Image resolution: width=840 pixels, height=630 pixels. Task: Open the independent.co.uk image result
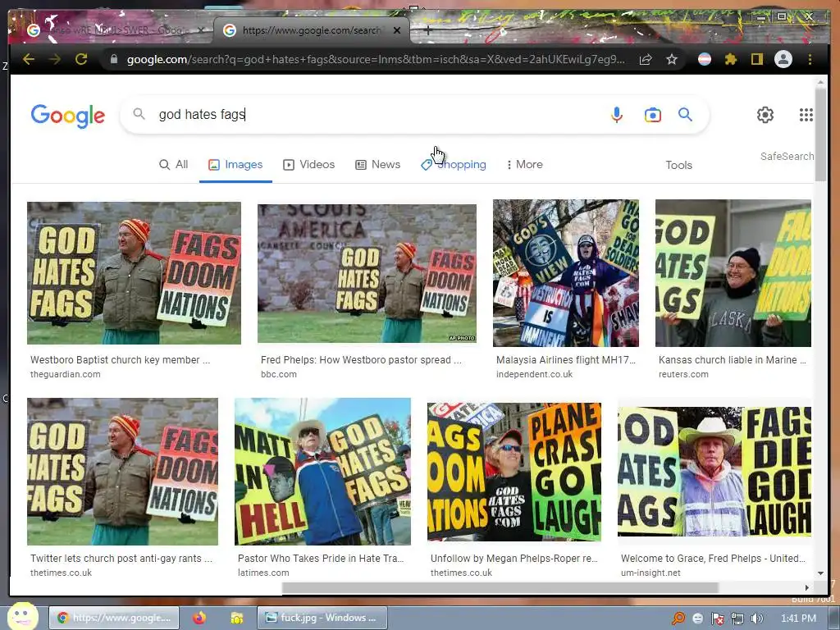point(566,273)
